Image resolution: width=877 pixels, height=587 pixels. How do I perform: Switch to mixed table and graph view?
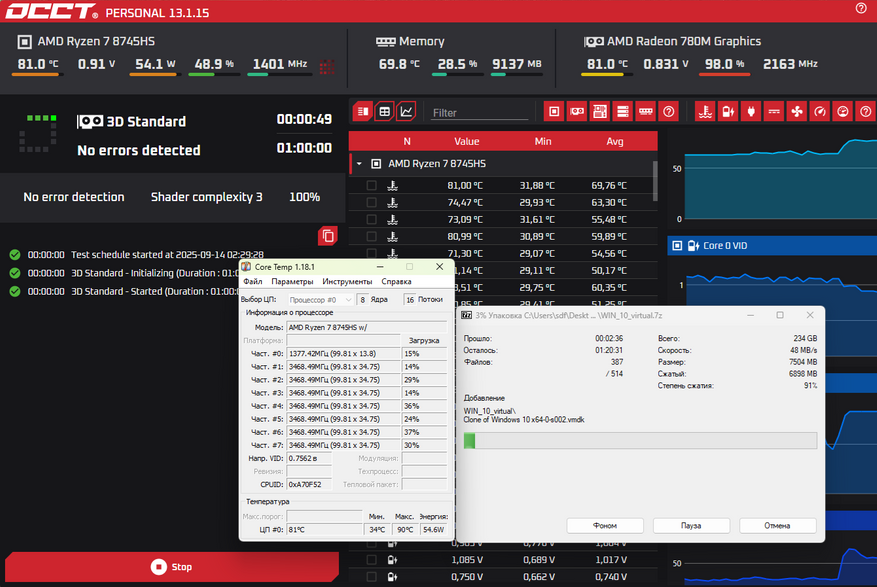click(362, 112)
